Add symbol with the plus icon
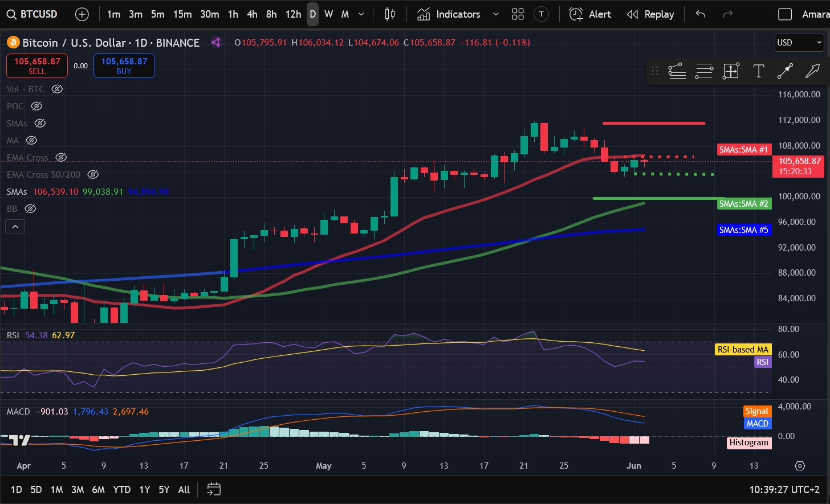This screenshot has width=830, height=504. [82, 14]
